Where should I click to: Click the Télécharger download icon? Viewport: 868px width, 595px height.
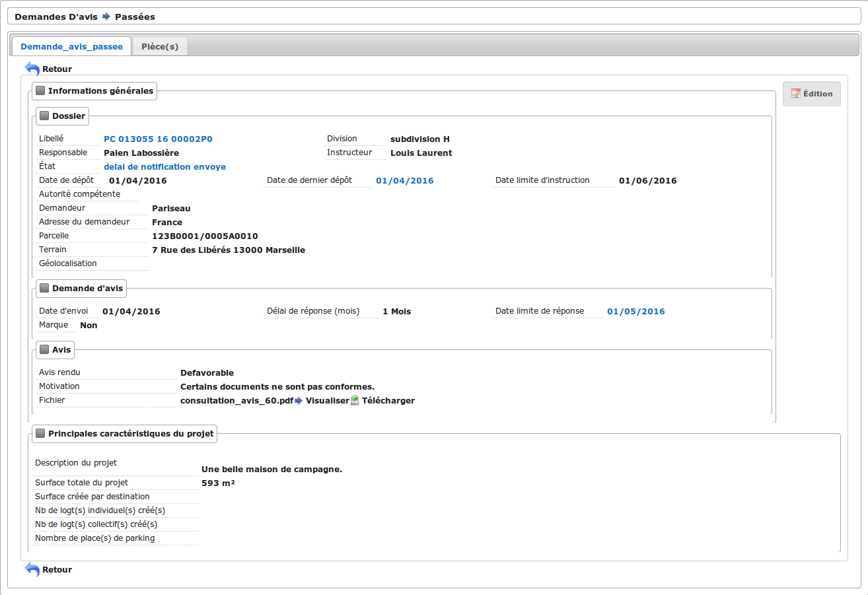[355, 401]
